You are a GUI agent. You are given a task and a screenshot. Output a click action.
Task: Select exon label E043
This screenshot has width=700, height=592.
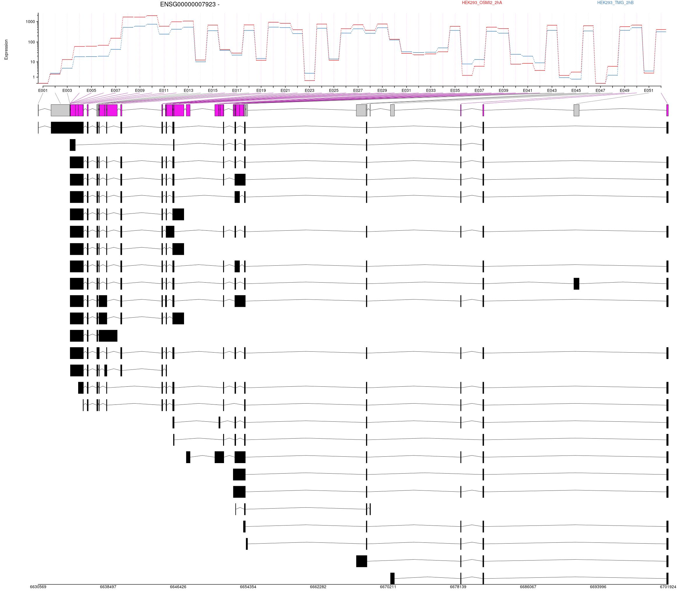point(552,91)
